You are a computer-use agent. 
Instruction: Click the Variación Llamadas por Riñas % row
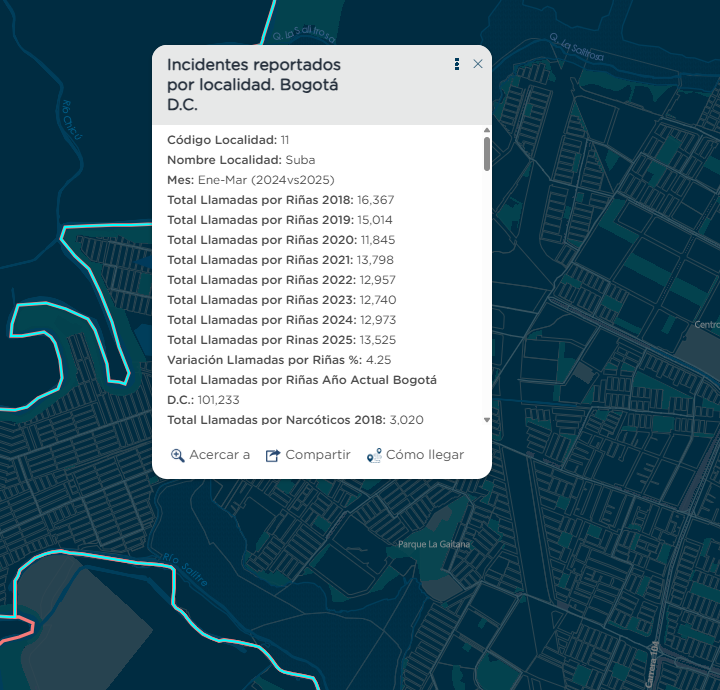pos(278,360)
